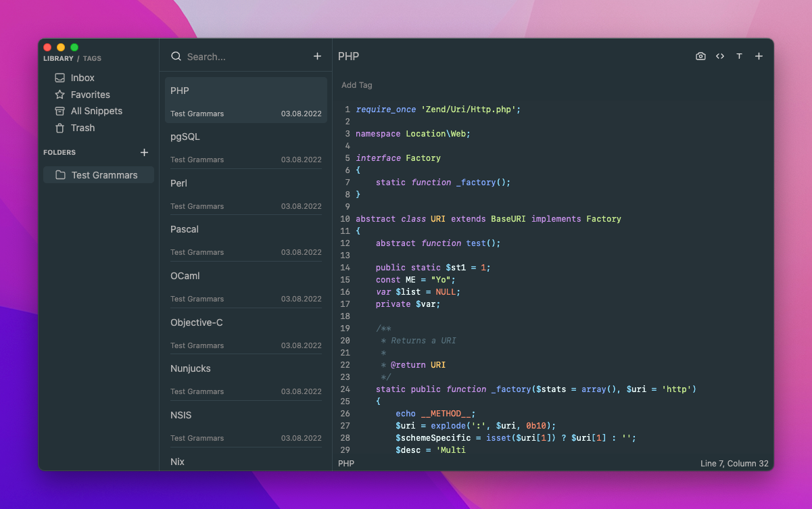This screenshot has width=812, height=509.
Task: Click the 'public static $st1 = 1;' line
Action: 433,268
